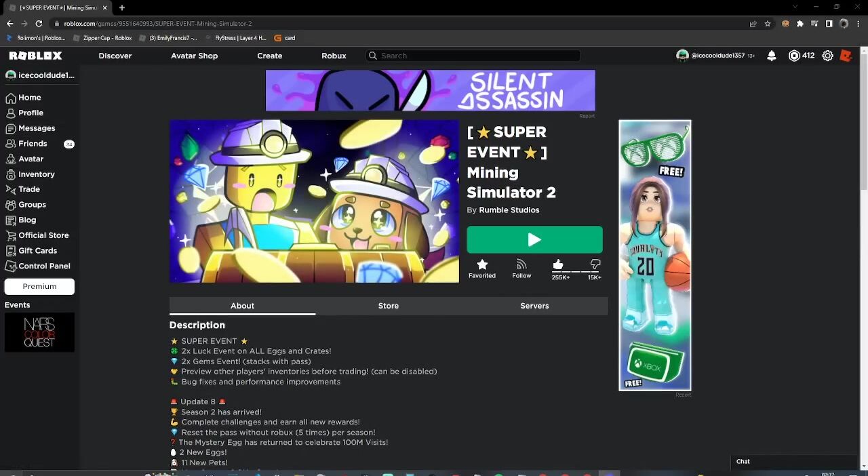The width and height of the screenshot is (868, 476).
Task: Share this page using the share icon
Action: pyautogui.click(x=753, y=23)
